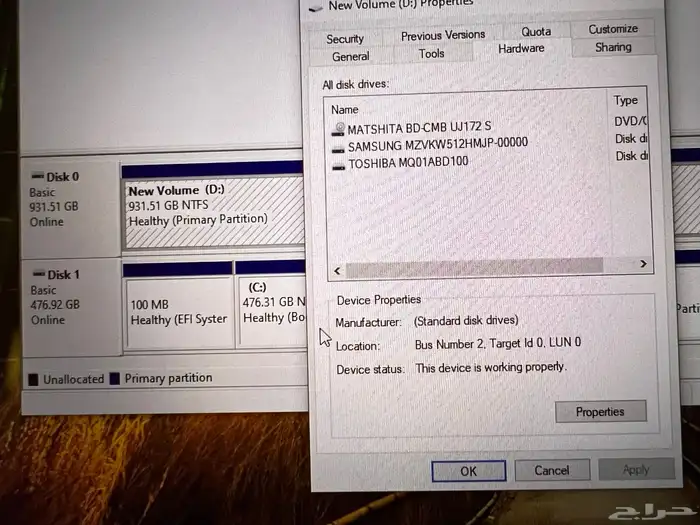Viewport: 700px width, 525px height.
Task: Select the Previous Versions tab
Action: (x=443, y=35)
